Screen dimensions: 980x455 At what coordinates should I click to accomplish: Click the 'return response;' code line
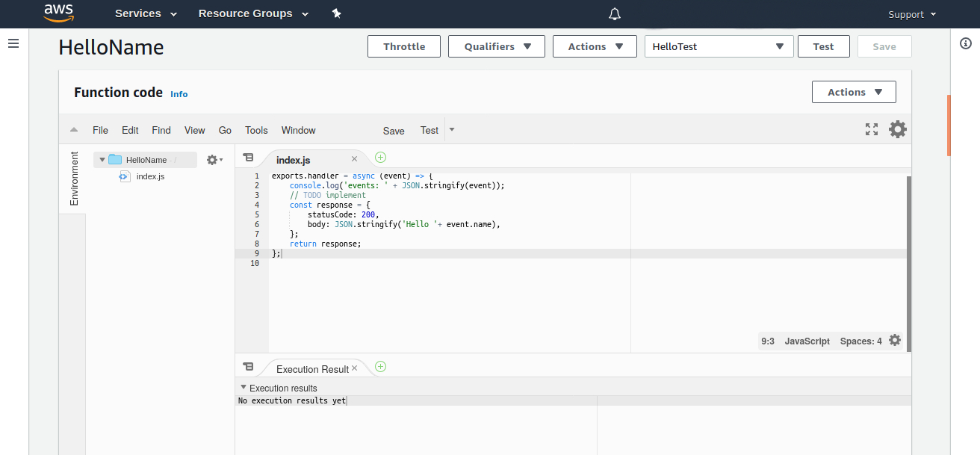(325, 244)
